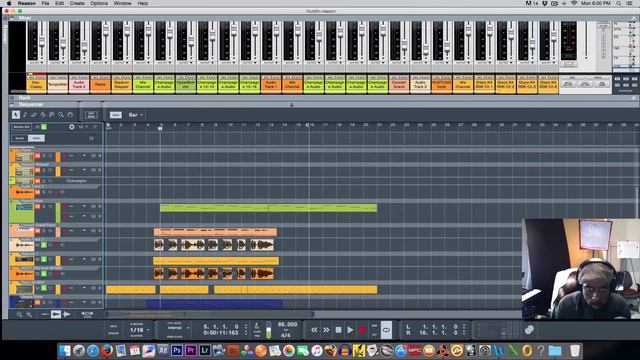Collapse the Sequencer section arrow

coord(12,104)
